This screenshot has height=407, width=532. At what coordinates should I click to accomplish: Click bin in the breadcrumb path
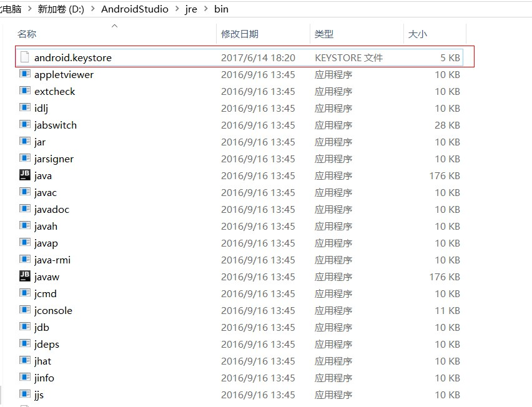click(x=222, y=9)
